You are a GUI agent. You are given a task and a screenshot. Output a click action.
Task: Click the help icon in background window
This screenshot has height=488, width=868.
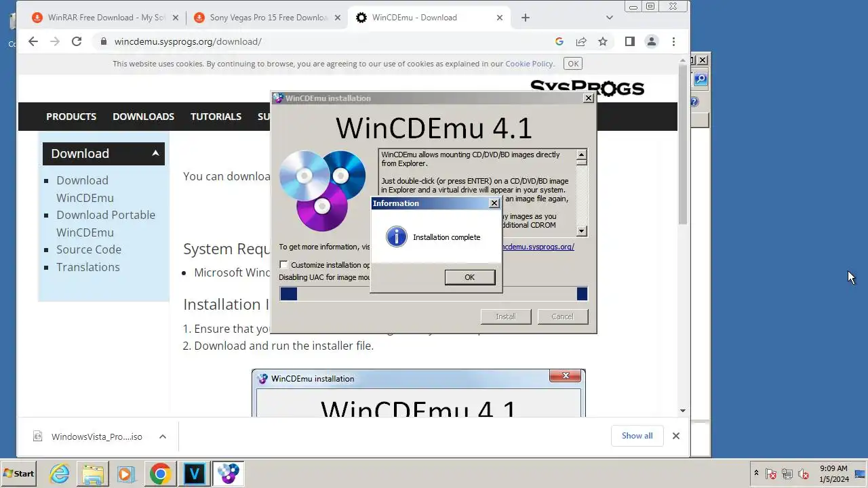(x=694, y=102)
